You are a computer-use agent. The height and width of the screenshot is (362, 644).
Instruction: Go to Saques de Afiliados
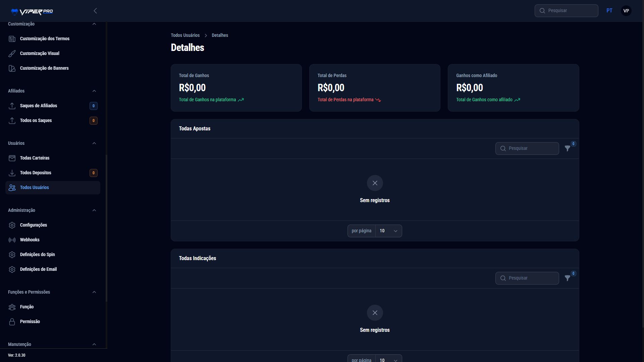[x=39, y=106]
